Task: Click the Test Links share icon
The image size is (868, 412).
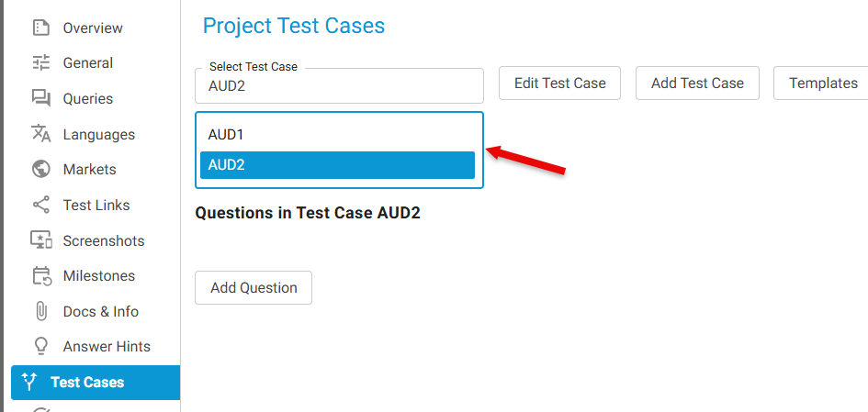Action: click(41, 205)
